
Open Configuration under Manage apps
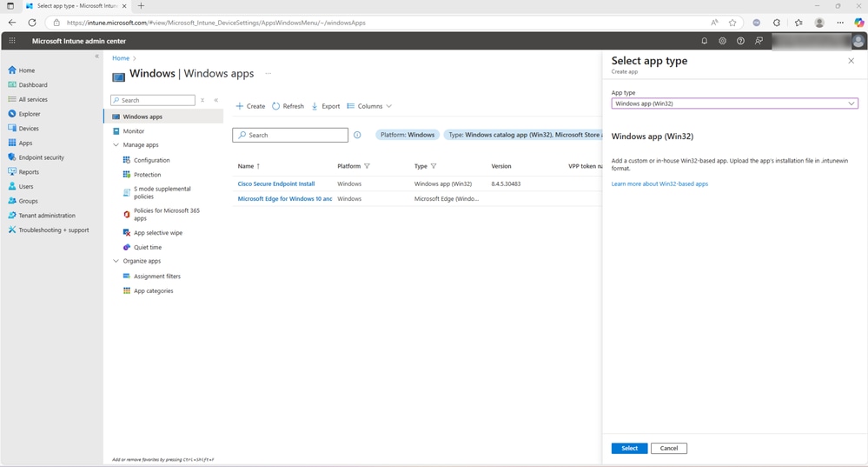tap(151, 160)
